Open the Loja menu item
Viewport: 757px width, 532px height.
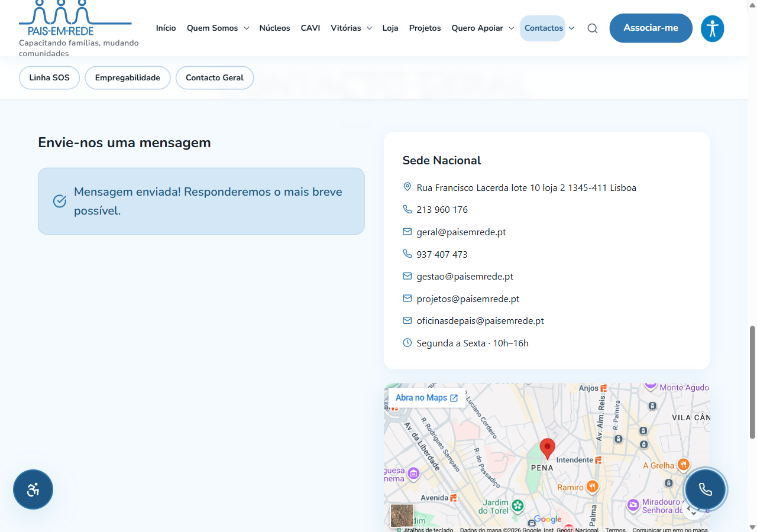[x=390, y=28]
